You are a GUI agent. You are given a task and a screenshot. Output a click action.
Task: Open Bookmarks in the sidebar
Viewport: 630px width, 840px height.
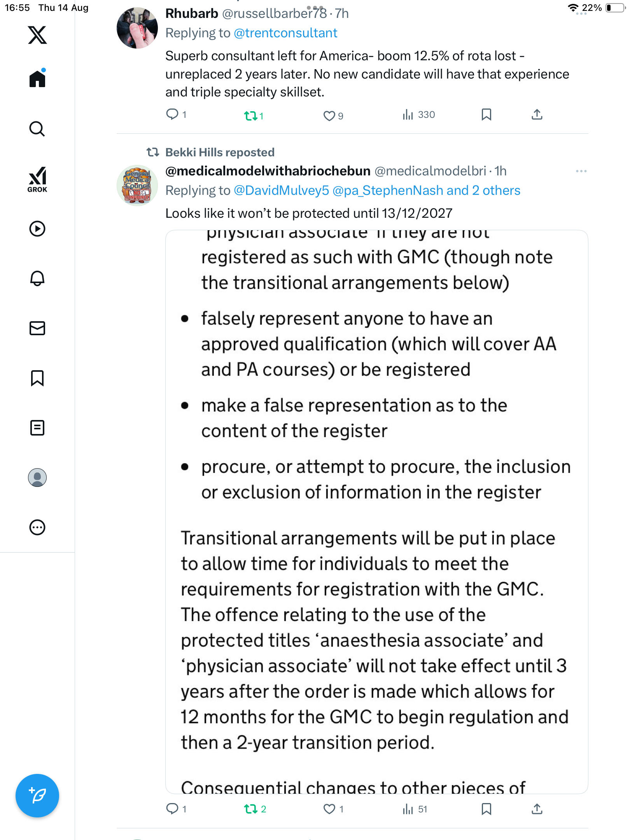[37, 378]
